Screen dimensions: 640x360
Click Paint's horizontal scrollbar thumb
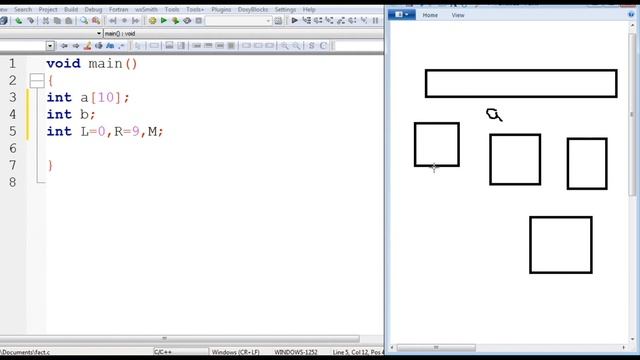436,348
